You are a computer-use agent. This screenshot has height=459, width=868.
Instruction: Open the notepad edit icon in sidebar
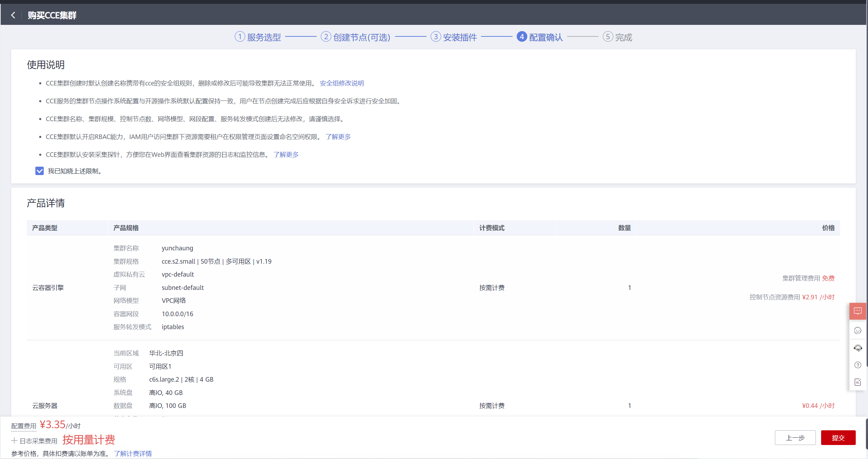tap(858, 382)
